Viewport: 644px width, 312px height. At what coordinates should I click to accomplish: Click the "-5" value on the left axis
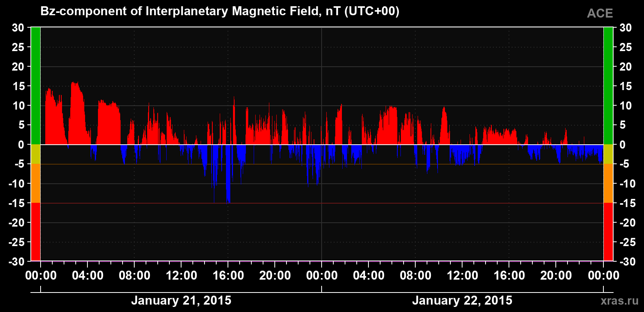click(20, 164)
